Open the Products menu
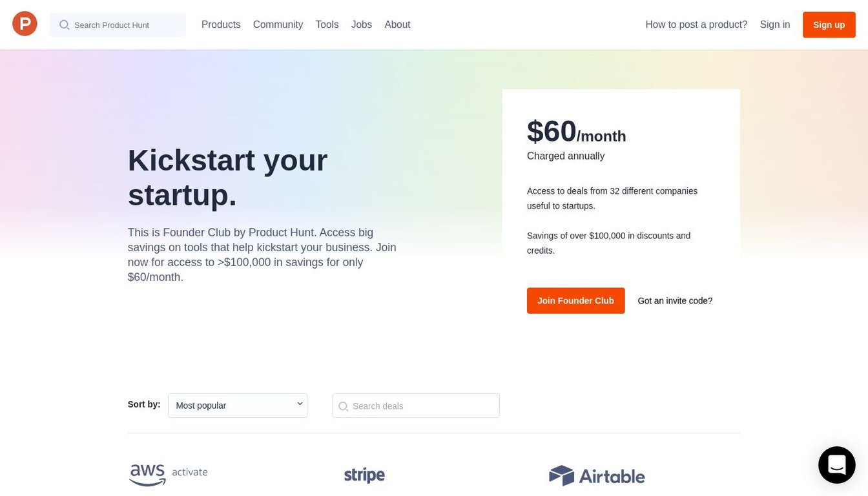The height and width of the screenshot is (496, 868). click(x=221, y=25)
